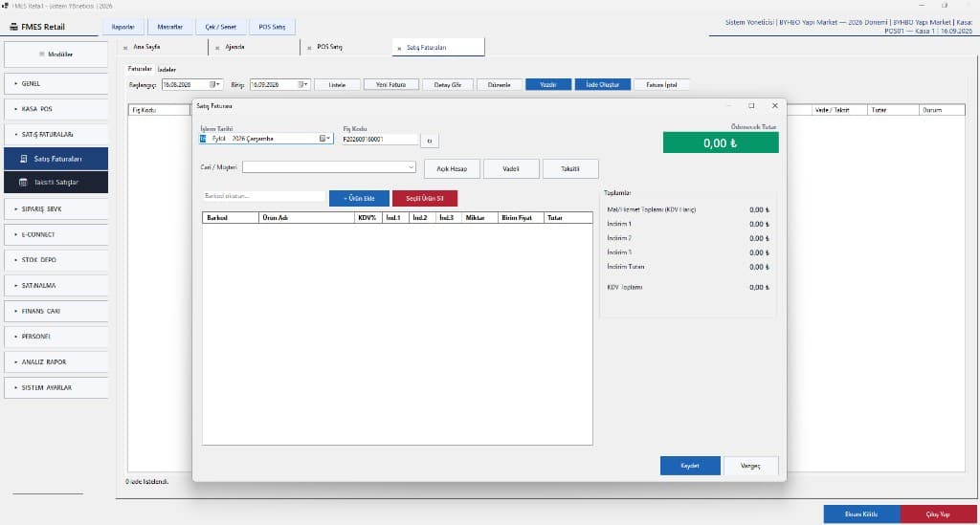This screenshot has width=980, height=525.
Task: Choose Taksitli payment type
Action: pyautogui.click(x=570, y=168)
